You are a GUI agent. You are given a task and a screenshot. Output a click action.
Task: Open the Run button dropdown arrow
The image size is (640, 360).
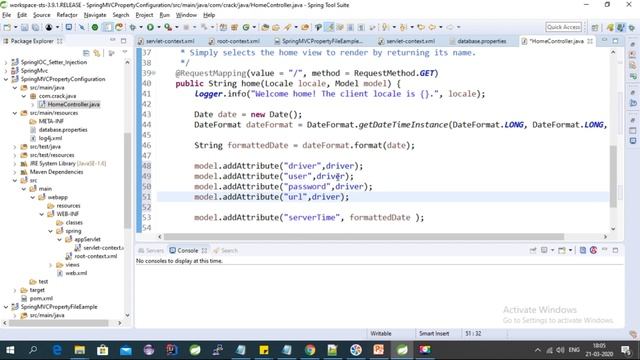click(x=159, y=27)
